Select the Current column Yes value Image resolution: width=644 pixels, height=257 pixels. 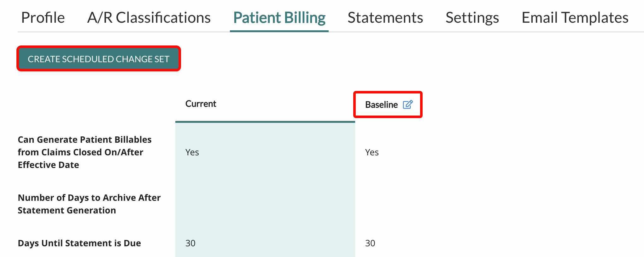click(192, 152)
